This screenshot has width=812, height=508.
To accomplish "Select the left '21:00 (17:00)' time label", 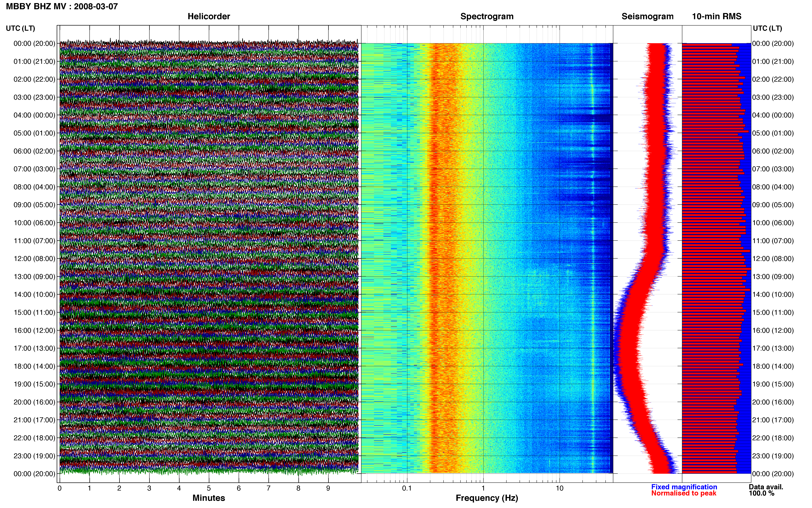I will click(34, 420).
